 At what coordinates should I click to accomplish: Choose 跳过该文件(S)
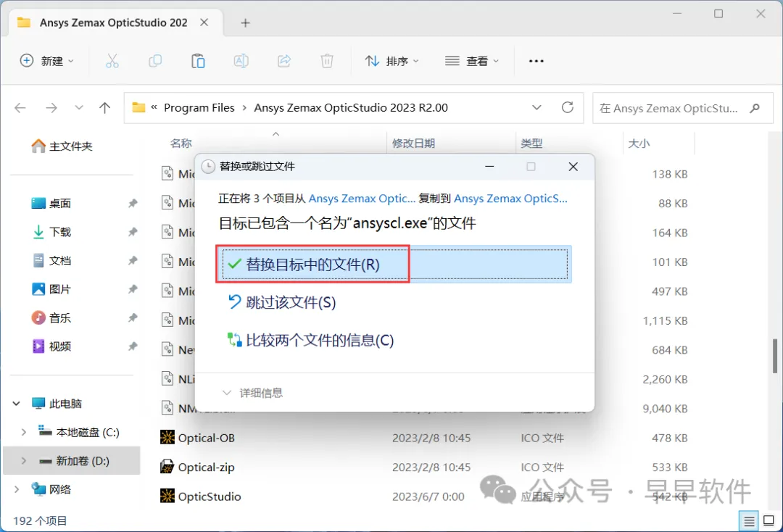(x=281, y=302)
